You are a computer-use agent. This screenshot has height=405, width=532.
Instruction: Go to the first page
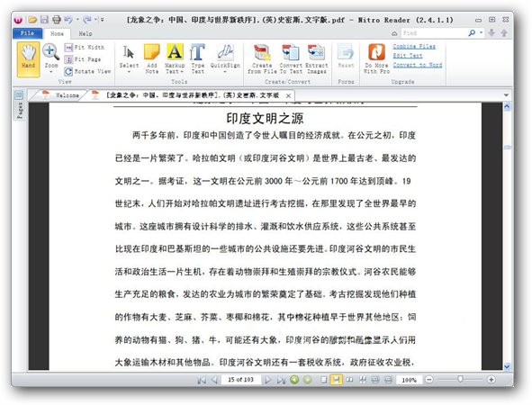point(202,380)
